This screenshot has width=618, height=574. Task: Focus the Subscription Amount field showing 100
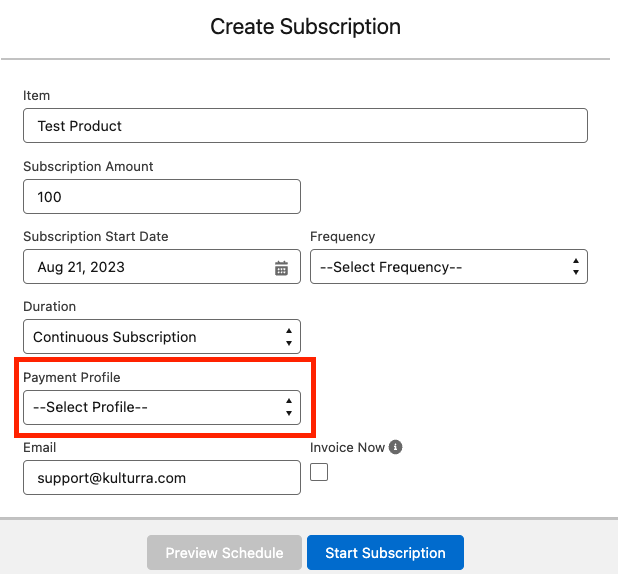[161, 197]
